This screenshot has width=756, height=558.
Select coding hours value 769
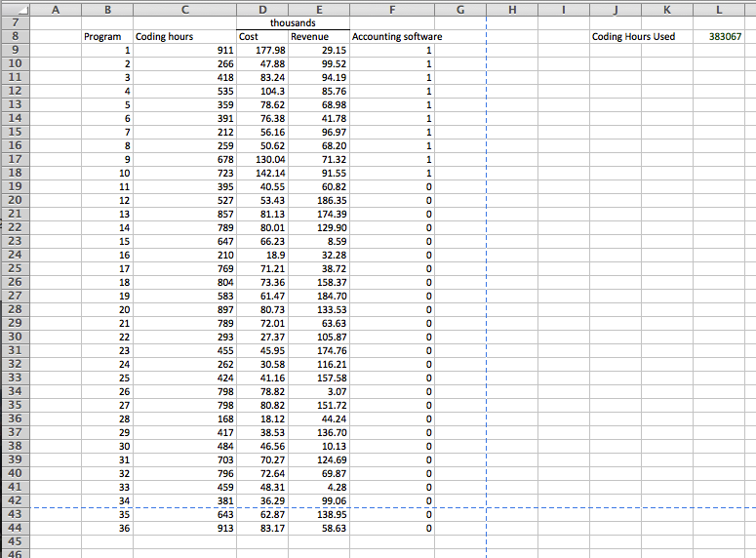pos(184,268)
